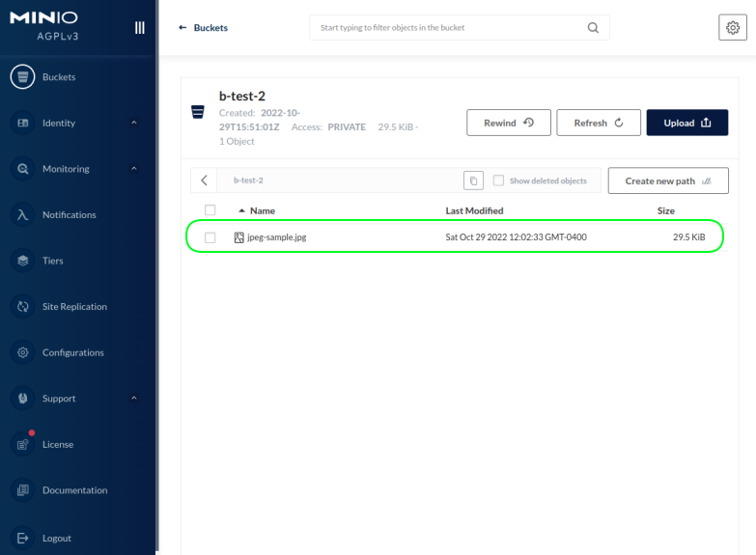756x555 pixels.
Task: Expand the Support section chevron
Action: [134, 399]
